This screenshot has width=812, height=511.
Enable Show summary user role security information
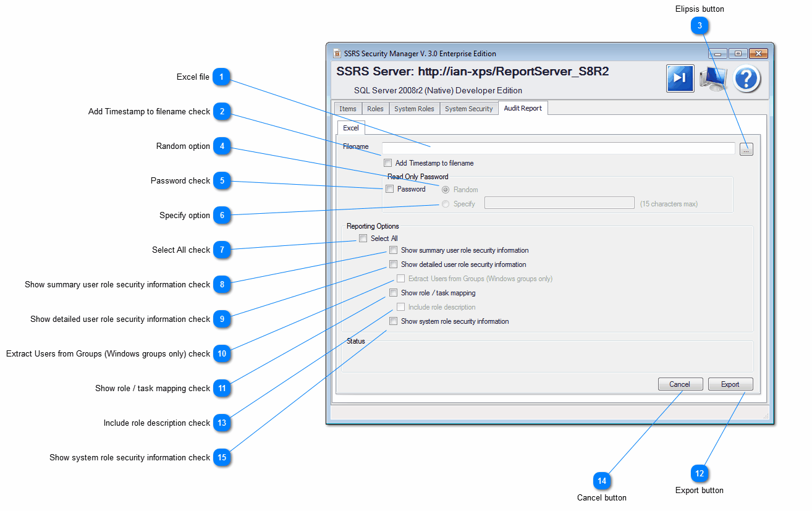(x=393, y=250)
